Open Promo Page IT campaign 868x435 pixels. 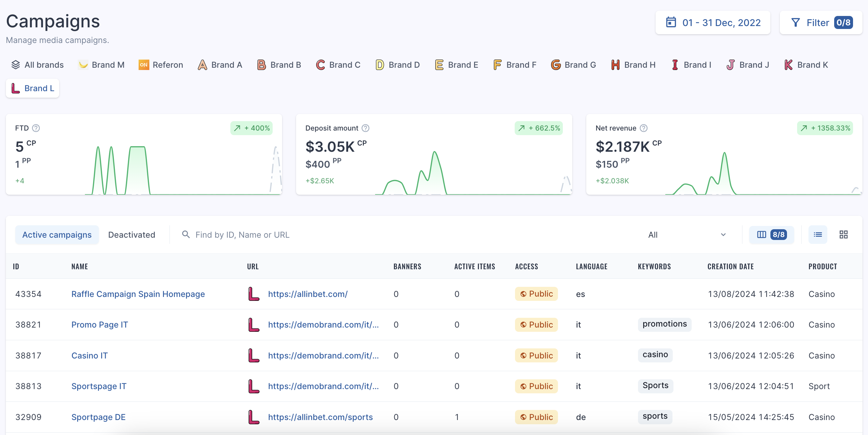click(100, 325)
